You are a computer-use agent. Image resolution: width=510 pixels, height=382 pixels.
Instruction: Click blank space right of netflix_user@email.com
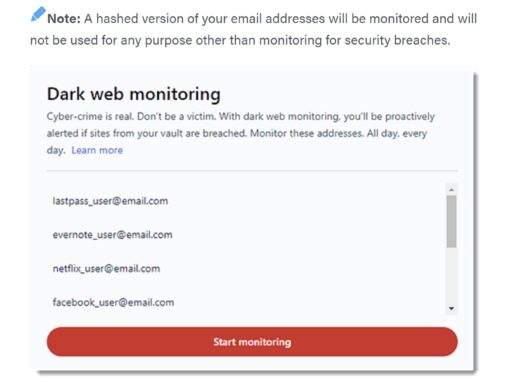[302, 269]
